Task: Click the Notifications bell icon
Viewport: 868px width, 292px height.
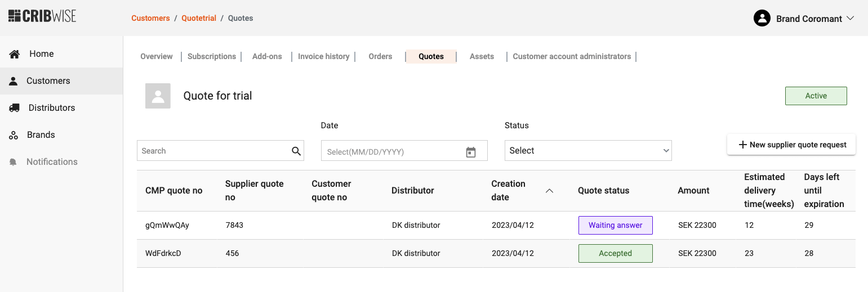Action: pyautogui.click(x=14, y=162)
